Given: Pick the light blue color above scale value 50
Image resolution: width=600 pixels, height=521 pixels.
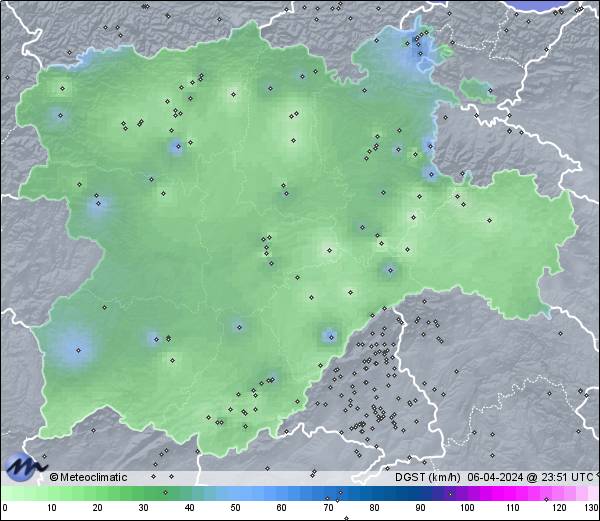Looking at the screenshot, I should point(235,493).
